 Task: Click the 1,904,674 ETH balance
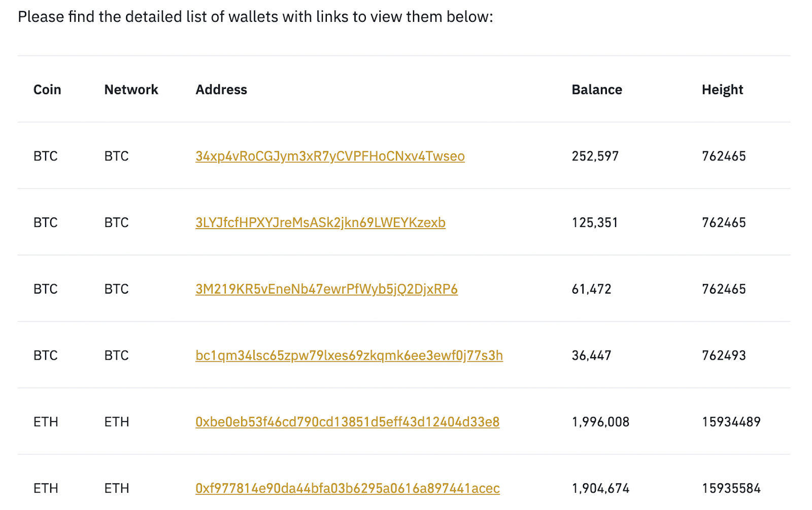click(x=600, y=489)
